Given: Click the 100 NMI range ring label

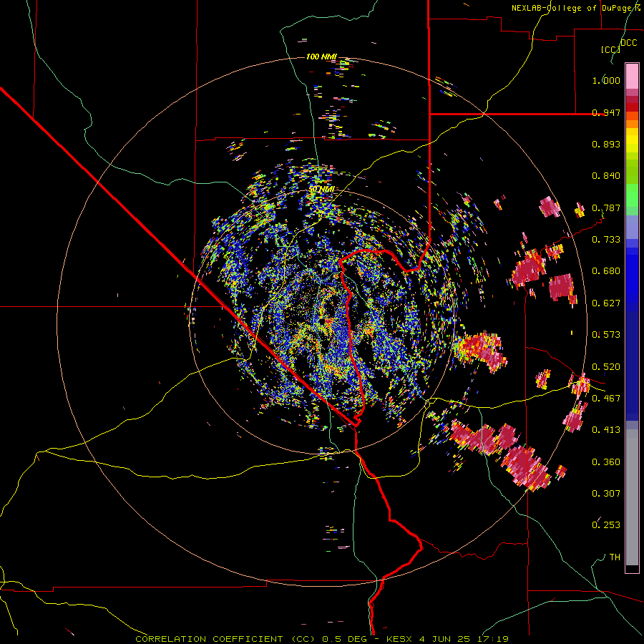Looking at the screenshot, I should [321, 57].
